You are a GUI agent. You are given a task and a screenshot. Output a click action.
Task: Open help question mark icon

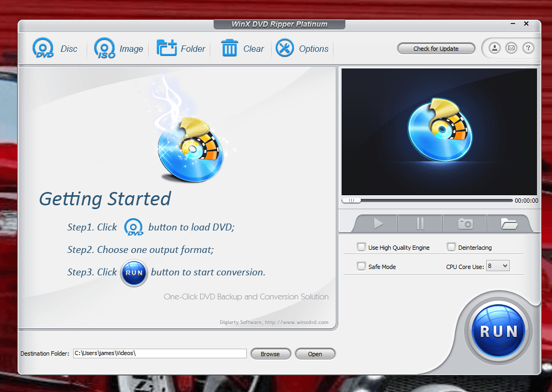point(528,48)
